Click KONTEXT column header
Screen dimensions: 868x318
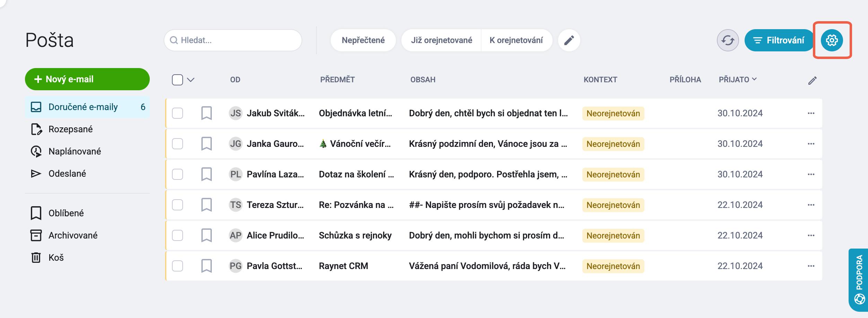coord(600,79)
